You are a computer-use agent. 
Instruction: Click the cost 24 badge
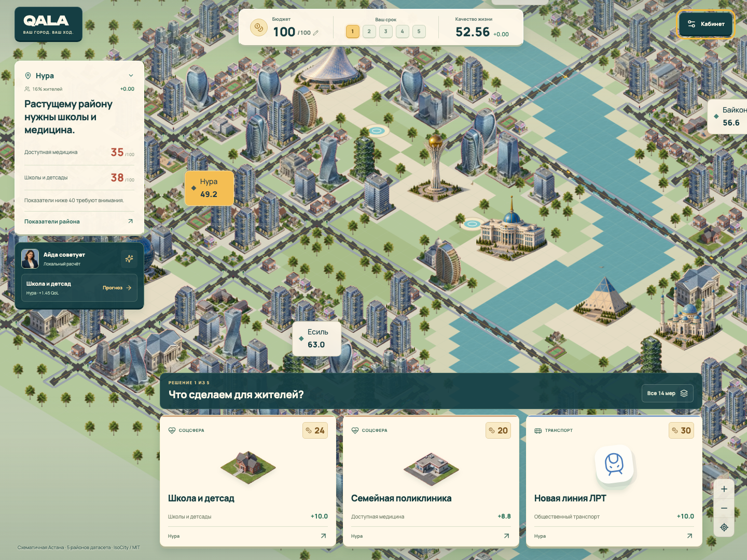(x=315, y=430)
